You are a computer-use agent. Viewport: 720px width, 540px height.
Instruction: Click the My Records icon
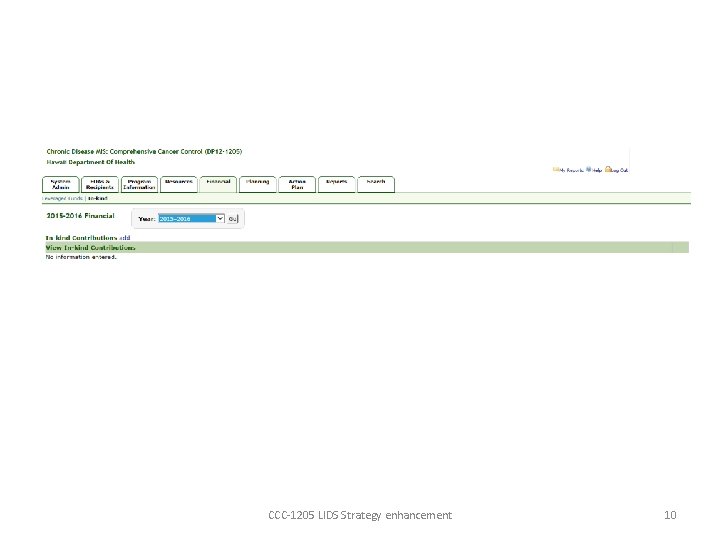click(556, 169)
